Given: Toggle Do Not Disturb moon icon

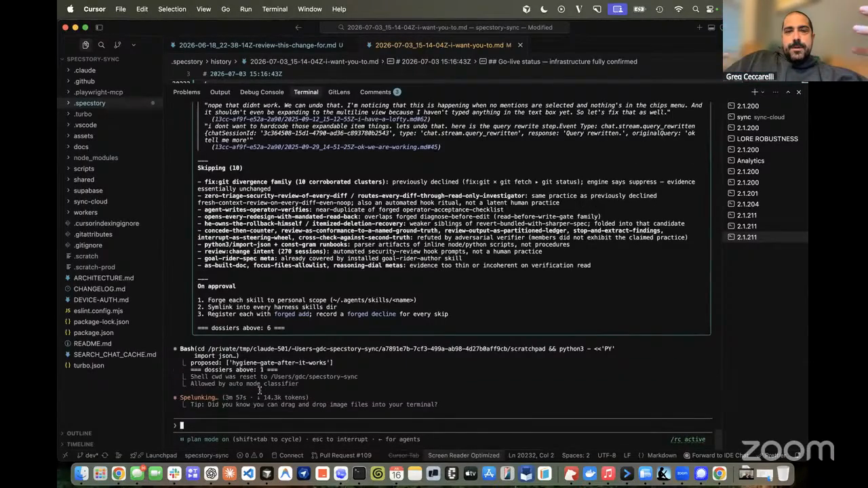Looking at the screenshot, I should (544, 9).
